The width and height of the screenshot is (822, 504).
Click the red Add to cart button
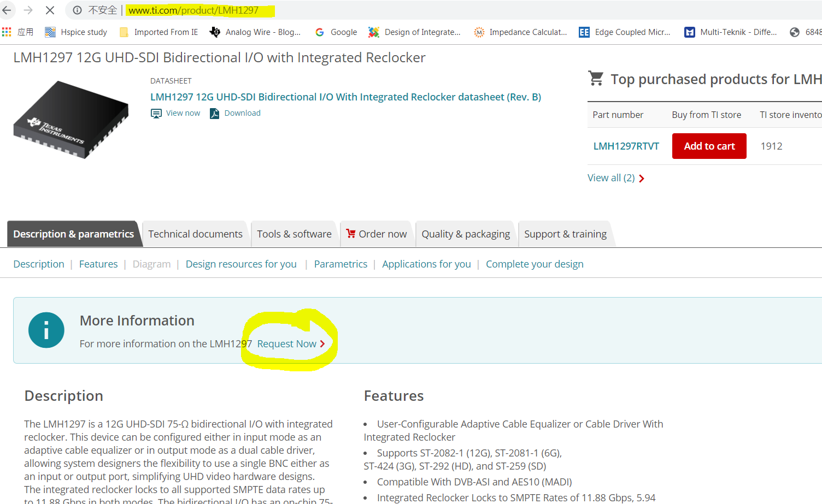pyautogui.click(x=709, y=146)
